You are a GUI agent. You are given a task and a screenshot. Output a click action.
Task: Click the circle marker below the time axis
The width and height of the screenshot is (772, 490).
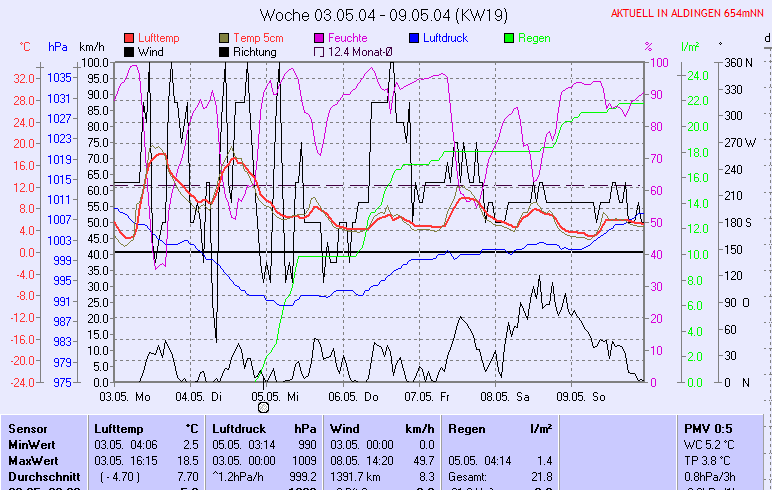point(263,407)
